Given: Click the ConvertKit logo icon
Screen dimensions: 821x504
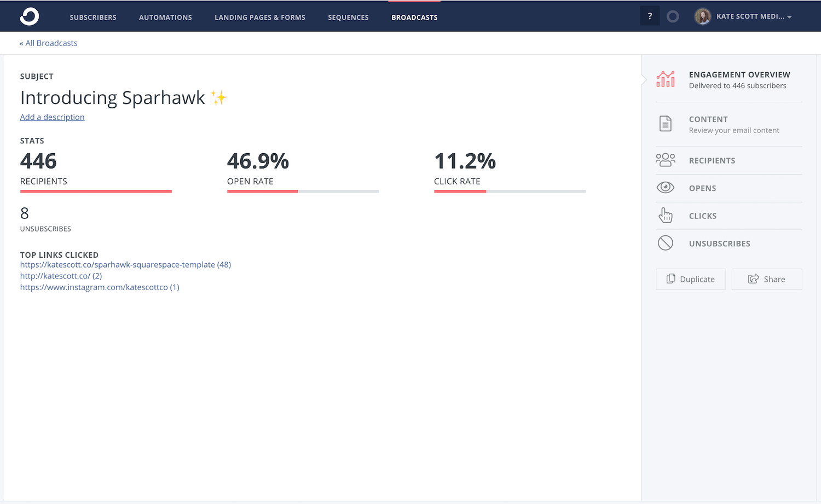Looking at the screenshot, I should click(x=30, y=16).
